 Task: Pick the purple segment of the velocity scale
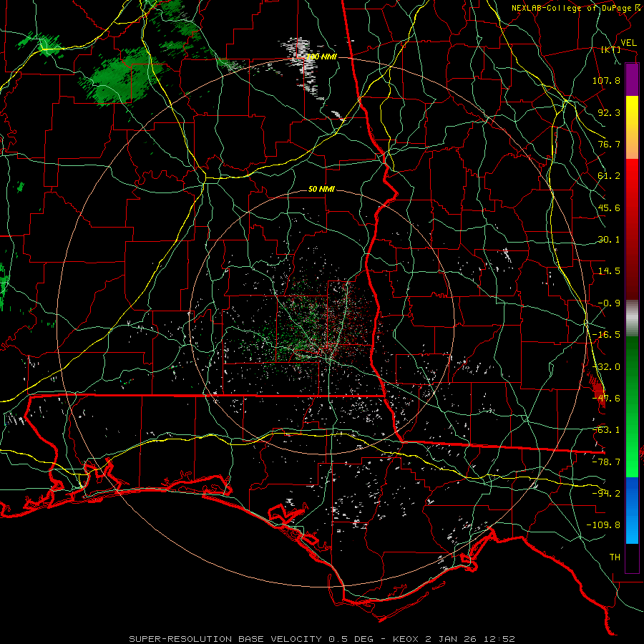(632, 79)
